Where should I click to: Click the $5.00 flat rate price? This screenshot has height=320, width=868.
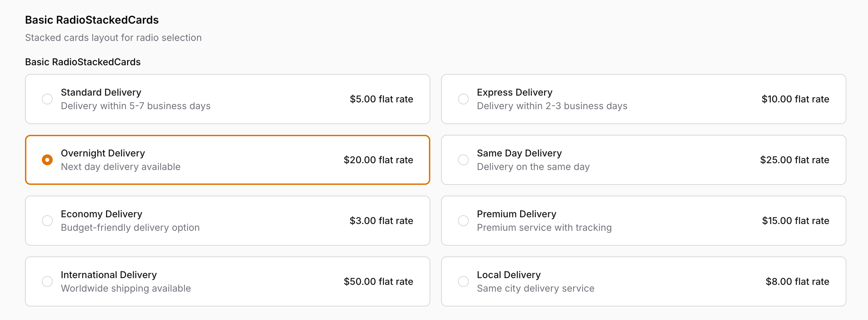(381, 99)
